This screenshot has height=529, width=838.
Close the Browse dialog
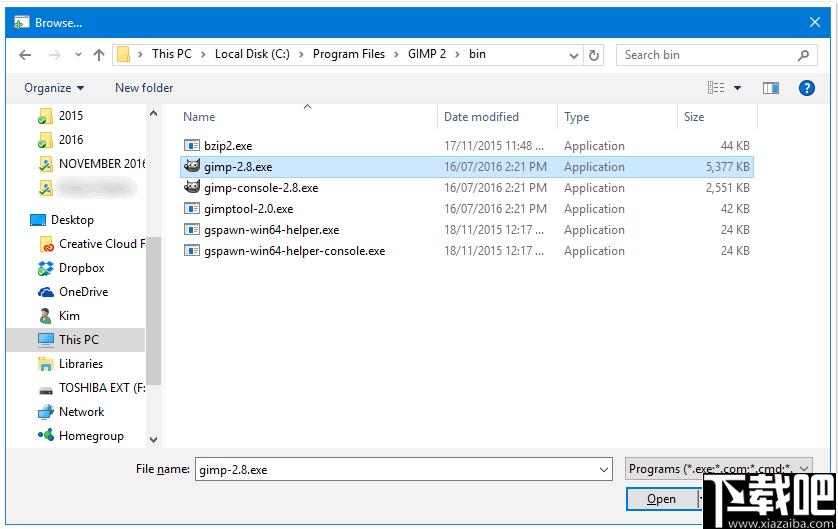click(x=815, y=22)
